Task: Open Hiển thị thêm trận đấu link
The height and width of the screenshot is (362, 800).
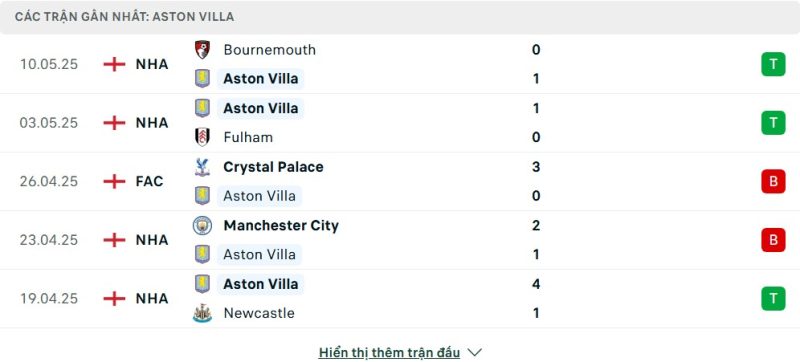Action: [x=389, y=352]
